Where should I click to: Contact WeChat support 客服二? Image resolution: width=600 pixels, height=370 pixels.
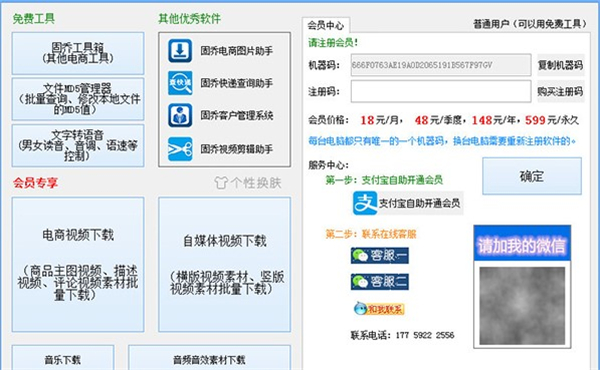coord(379,282)
